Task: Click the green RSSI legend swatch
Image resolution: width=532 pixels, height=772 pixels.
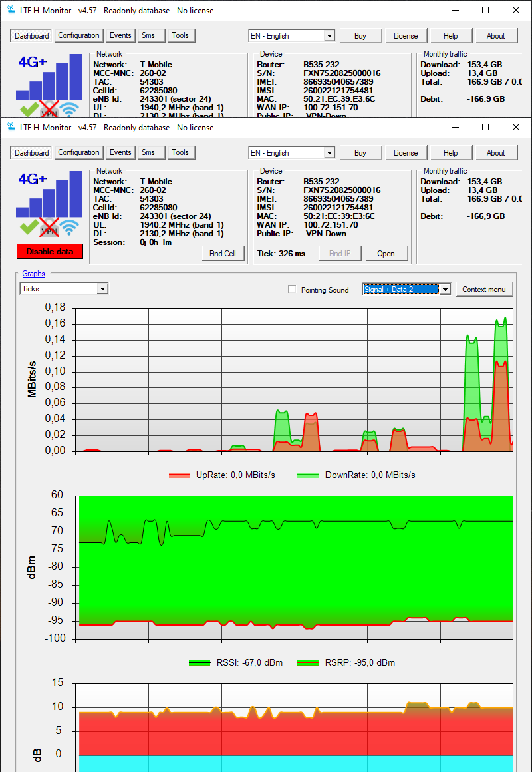Action: click(199, 662)
